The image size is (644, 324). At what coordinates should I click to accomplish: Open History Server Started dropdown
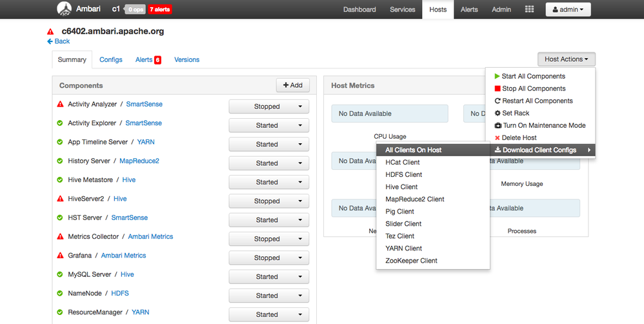point(269,163)
